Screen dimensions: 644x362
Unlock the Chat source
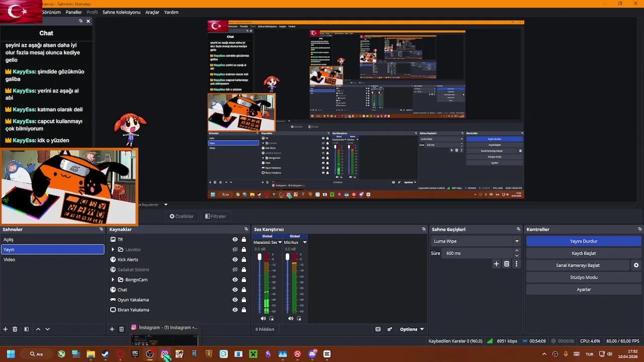pos(244,290)
